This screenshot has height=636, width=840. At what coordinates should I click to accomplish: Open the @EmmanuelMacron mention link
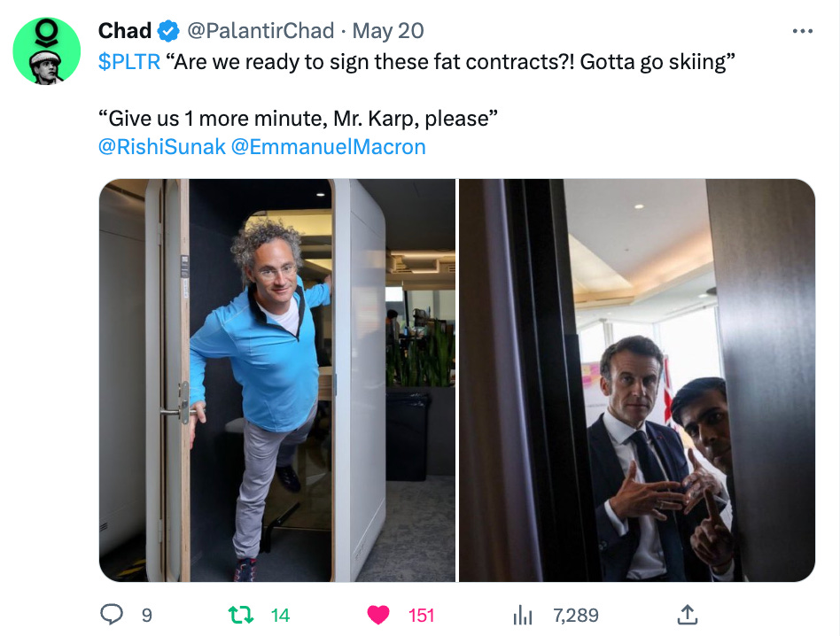329,147
